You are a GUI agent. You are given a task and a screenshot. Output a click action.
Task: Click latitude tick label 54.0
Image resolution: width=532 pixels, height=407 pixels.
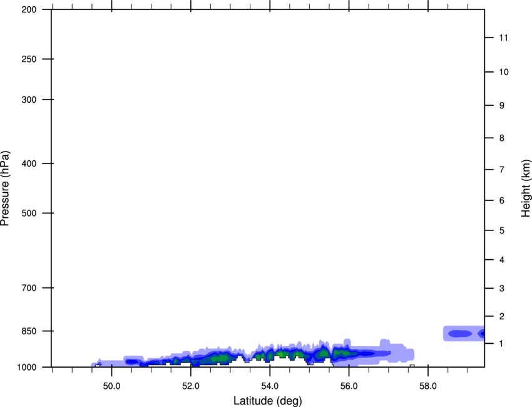click(x=270, y=386)
